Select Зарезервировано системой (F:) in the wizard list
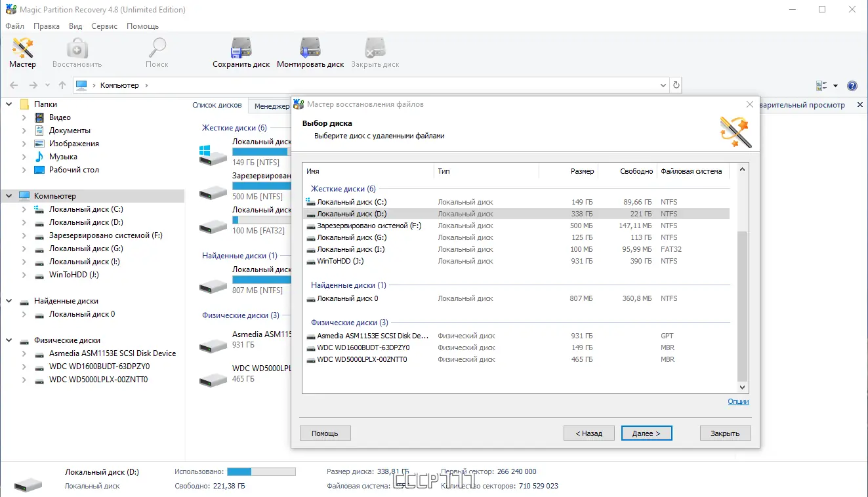This screenshot has height=497, width=868. pyautogui.click(x=517, y=226)
